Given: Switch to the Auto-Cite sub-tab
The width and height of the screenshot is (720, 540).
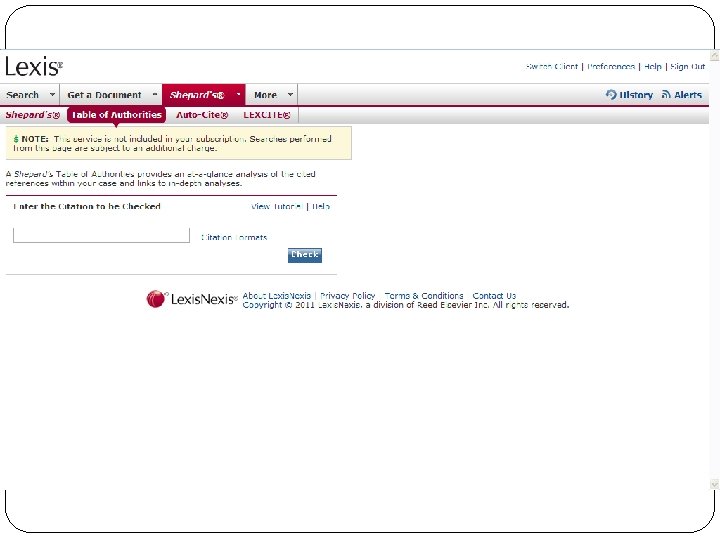Looking at the screenshot, I should (x=202, y=115).
